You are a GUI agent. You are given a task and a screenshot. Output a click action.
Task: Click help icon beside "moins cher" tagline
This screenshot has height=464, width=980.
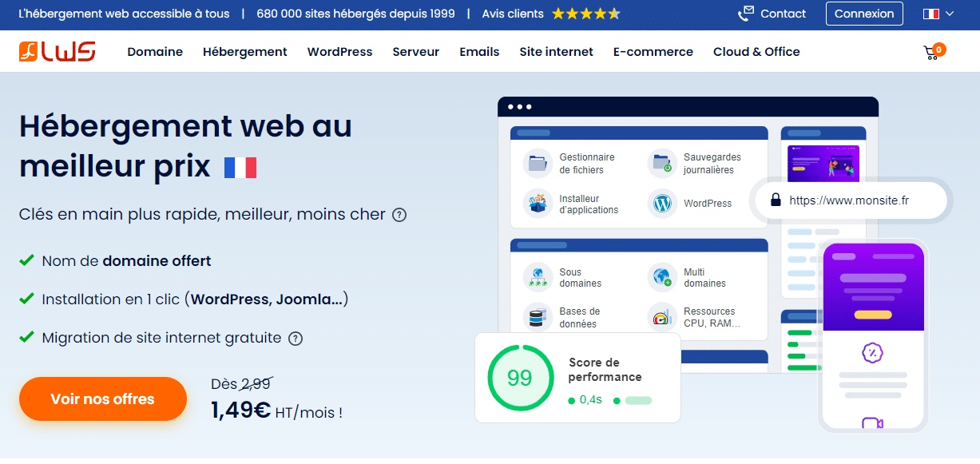(x=399, y=215)
